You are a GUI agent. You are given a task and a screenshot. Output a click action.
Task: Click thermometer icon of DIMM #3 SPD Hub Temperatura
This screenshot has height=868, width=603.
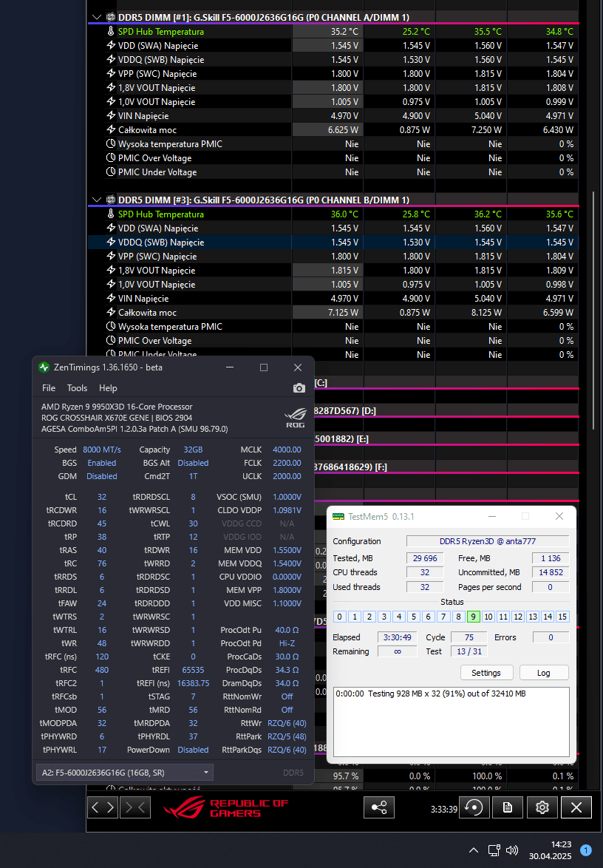click(x=111, y=214)
